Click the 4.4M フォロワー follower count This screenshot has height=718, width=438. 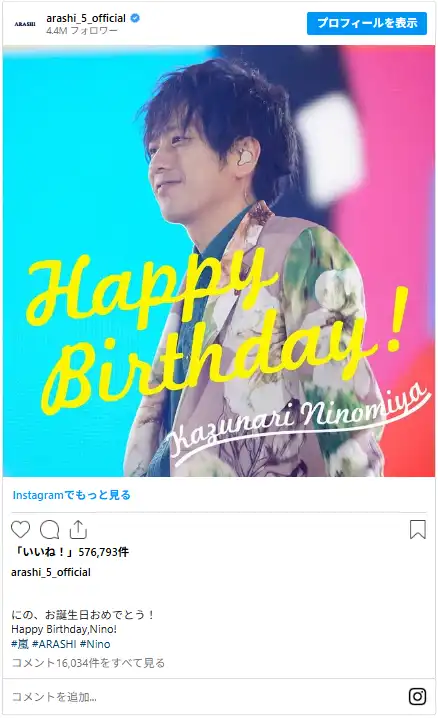81,31
